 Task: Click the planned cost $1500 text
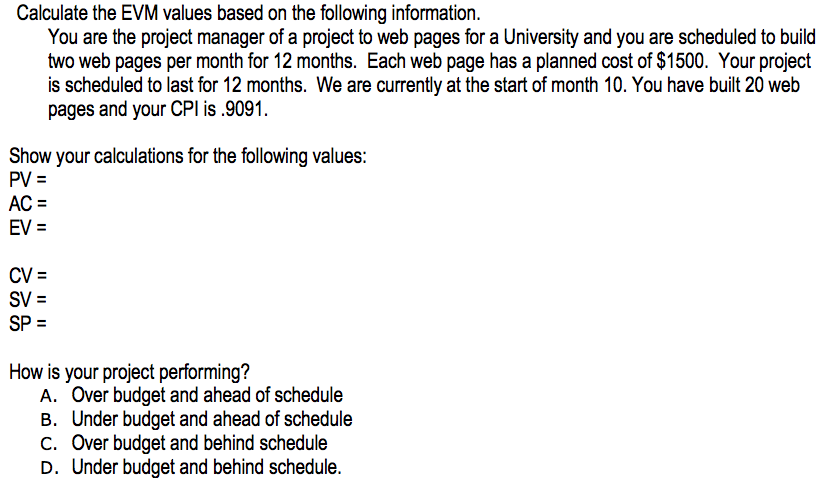click(682, 61)
